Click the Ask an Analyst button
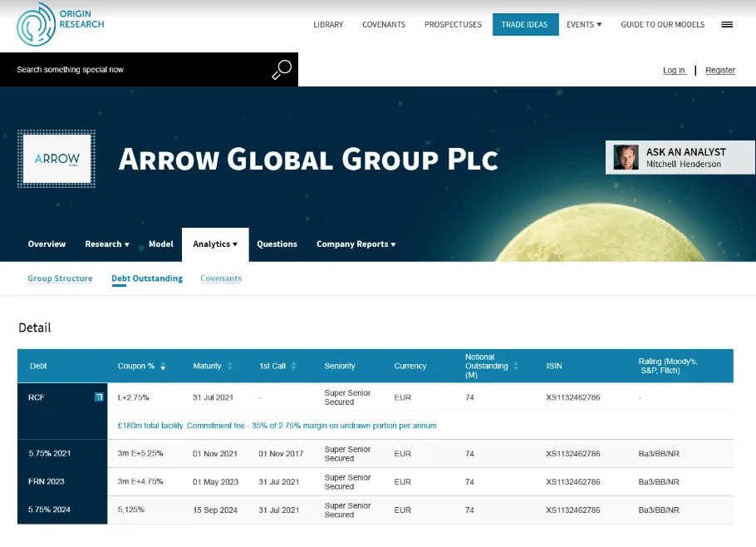The image size is (756, 547). point(680,157)
